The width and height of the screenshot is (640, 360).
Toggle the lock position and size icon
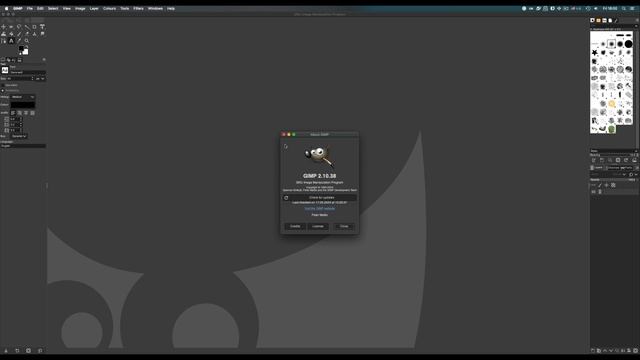click(606, 185)
